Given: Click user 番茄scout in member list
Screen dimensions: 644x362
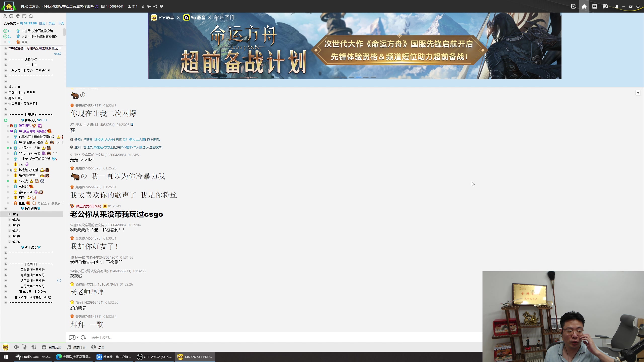Looking at the screenshot, I should coord(25,192).
